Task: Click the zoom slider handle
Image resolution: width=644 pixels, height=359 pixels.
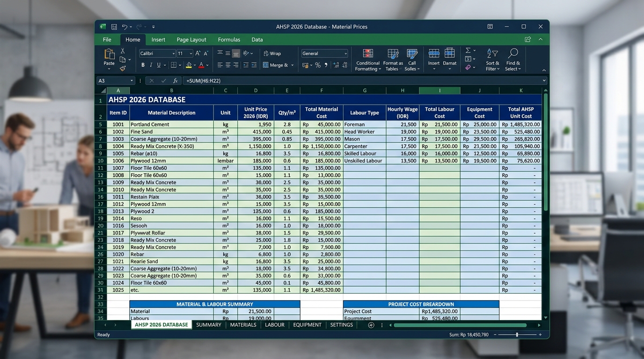Action: [517, 335]
